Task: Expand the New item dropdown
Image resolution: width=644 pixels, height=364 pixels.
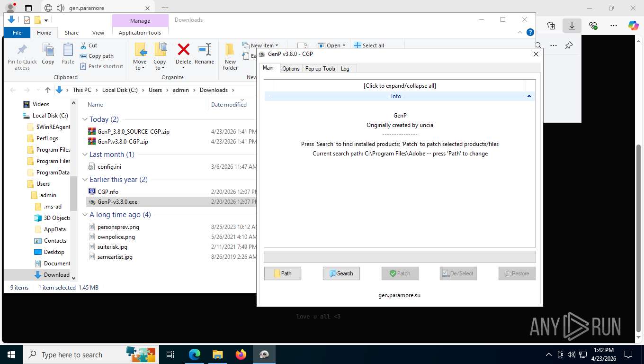Action: pos(260,45)
